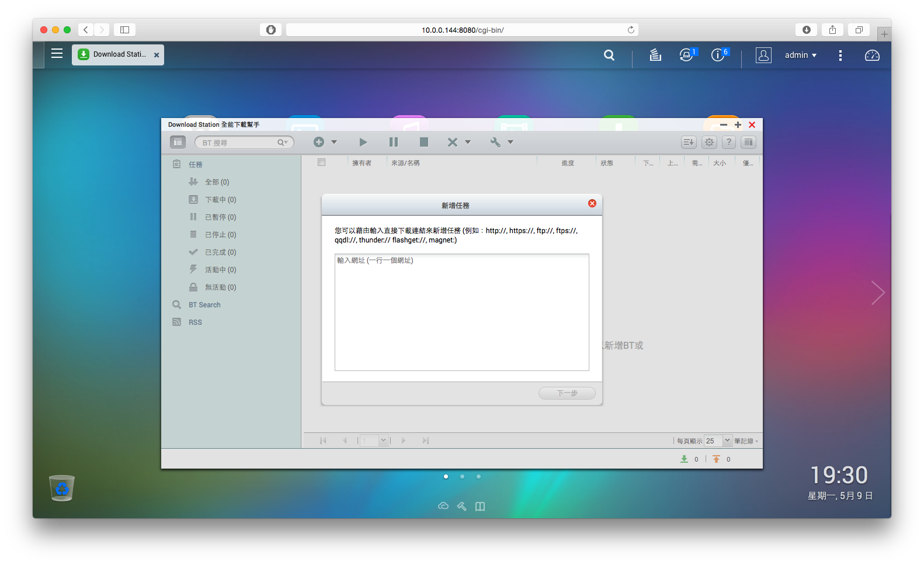Select RSS in sidebar
Screen dimensions: 924x565
(x=195, y=323)
